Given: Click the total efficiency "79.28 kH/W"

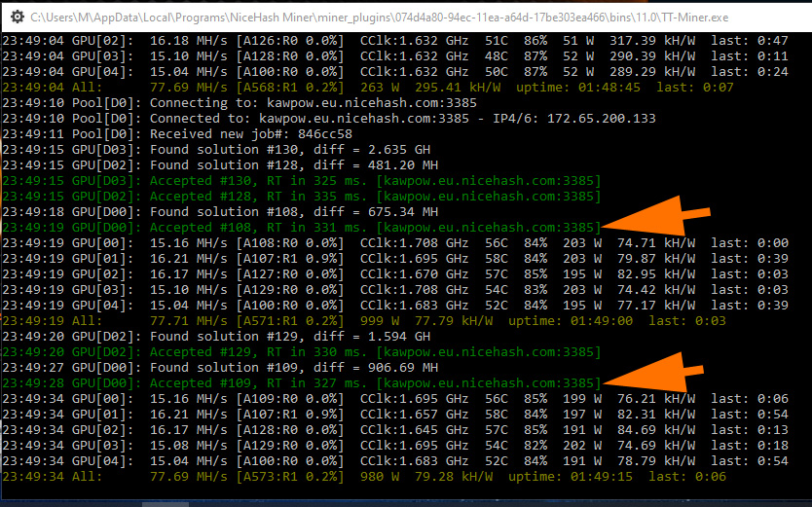Looking at the screenshot, I should [x=454, y=476].
